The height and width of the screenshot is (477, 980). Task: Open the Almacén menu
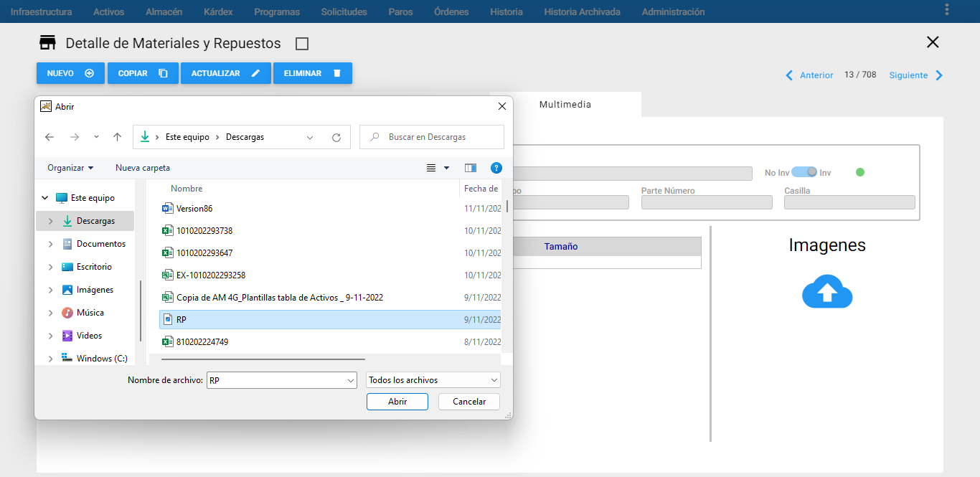[x=164, y=11]
